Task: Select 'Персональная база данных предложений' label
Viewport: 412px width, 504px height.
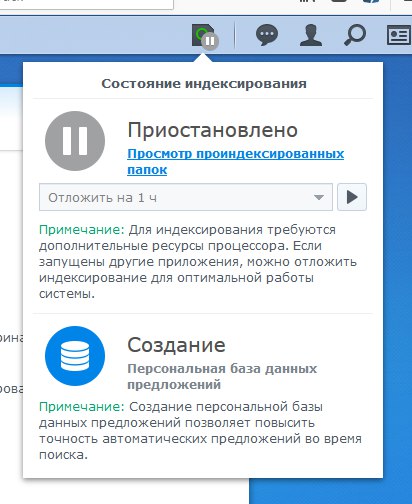Action: point(222,377)
